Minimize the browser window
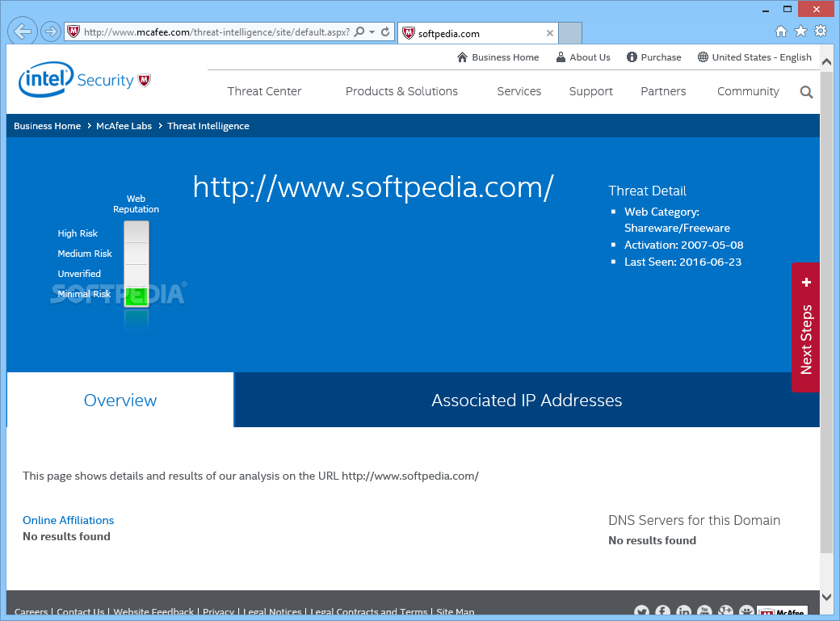The width and height of the screenshot is (840, 621). pos(766,10)
